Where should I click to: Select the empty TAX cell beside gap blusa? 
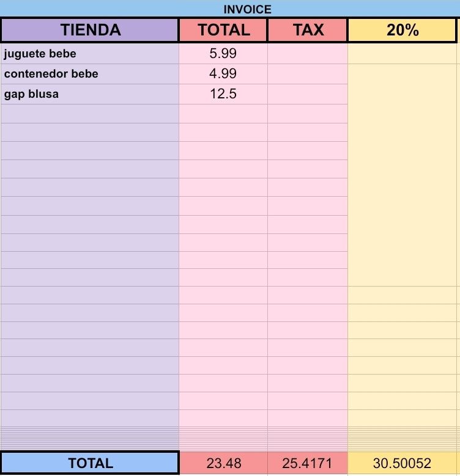(308, 94)
